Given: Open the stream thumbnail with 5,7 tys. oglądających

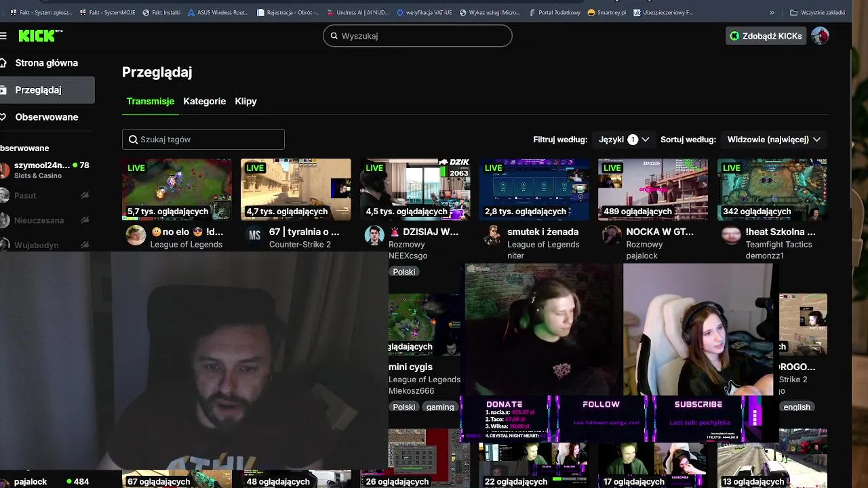Looking at the screenshot, I should pos(177,190).
